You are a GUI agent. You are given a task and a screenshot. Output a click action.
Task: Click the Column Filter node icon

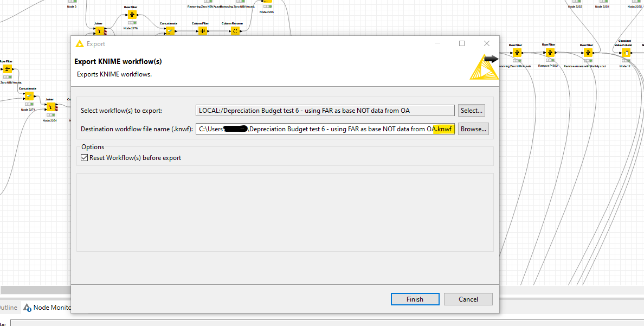(x=203, y=31)
